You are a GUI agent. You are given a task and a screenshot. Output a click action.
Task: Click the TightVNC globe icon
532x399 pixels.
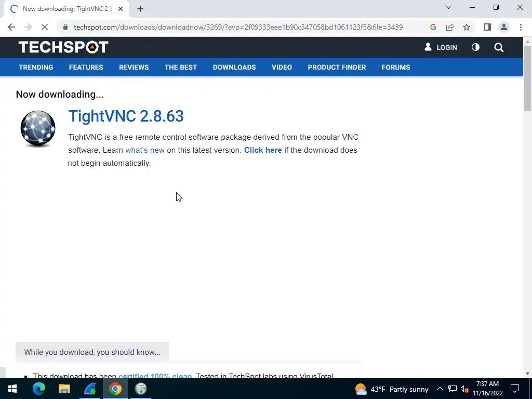[37, 129]
